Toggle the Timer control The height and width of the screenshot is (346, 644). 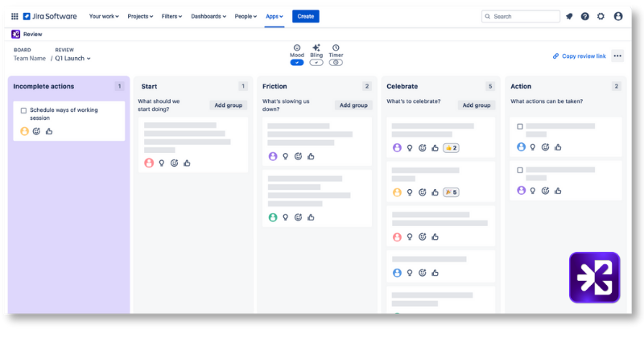coord(336,62)
